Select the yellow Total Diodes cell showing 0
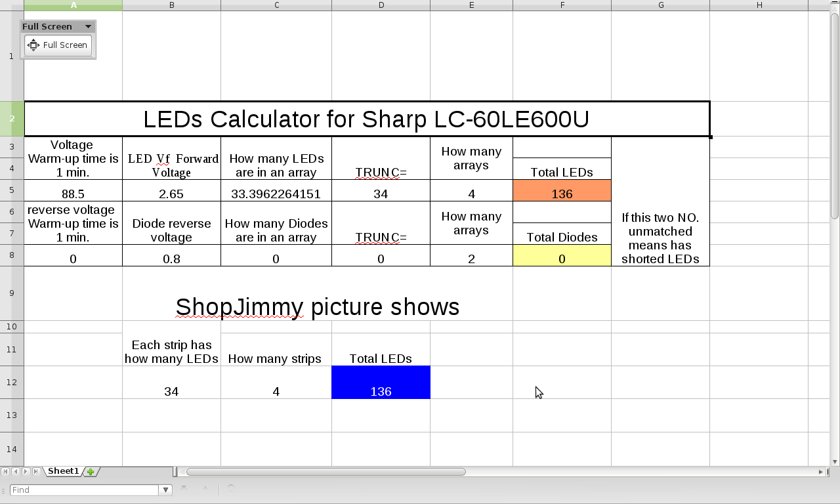840x504 pixels. pyautogui.click(x=562, y=255)
